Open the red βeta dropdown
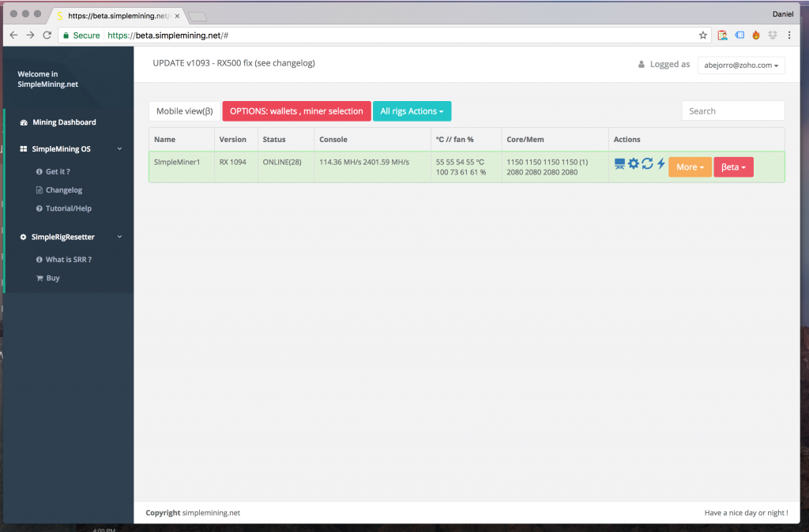809x532 pixels. 733,167
